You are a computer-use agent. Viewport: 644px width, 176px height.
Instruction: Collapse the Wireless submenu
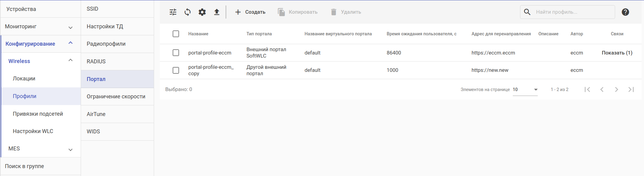coord(70,61)
